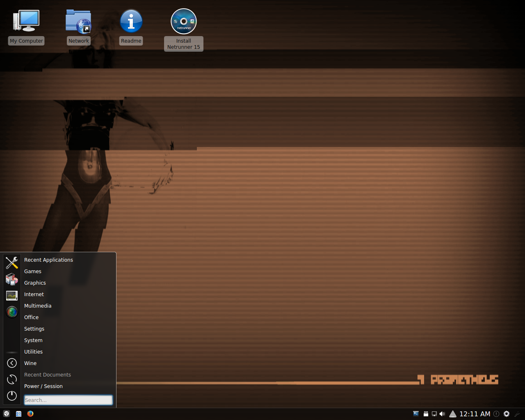Screen dimensions: 525x420
Task: Open the terminal icon in system tray
Action: tap(416, 414)
